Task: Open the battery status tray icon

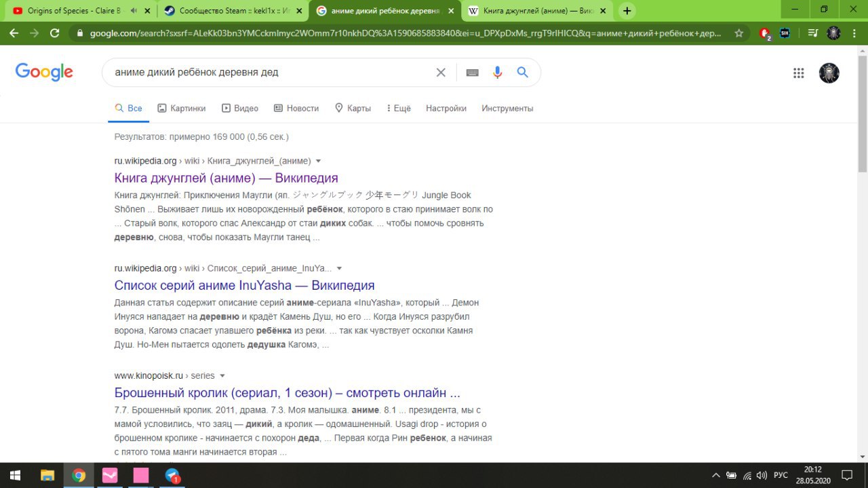Action: point(732,476)
